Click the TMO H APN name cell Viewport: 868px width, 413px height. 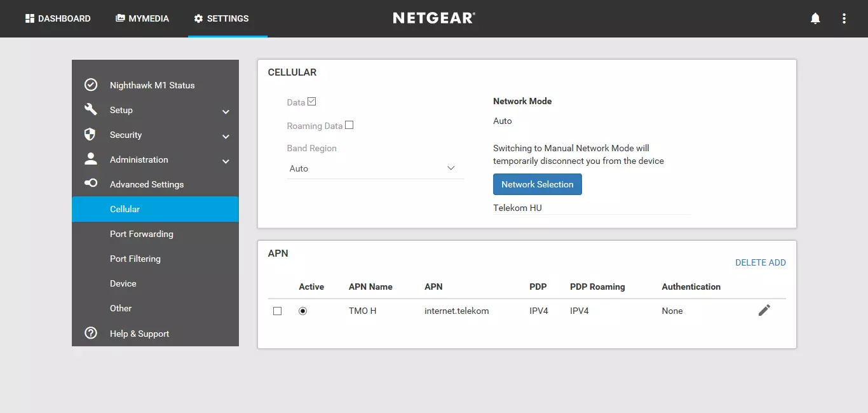click(x=363, y=311)
